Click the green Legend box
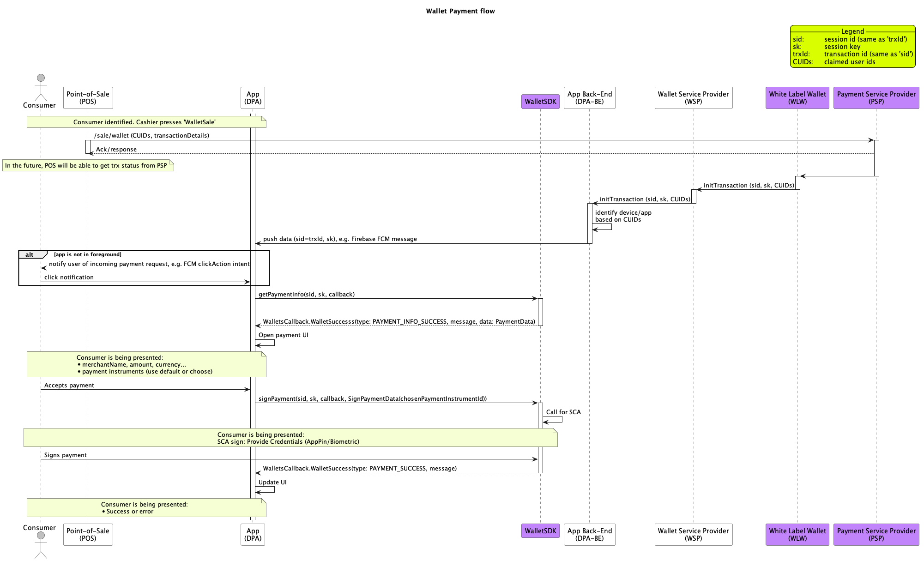This screenshot has width=924, height=561. pyautogui.click(x=852, y=47)
